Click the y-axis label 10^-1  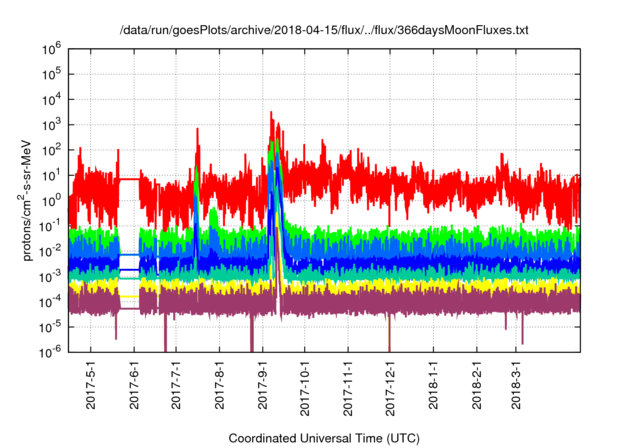click(51, 227)
